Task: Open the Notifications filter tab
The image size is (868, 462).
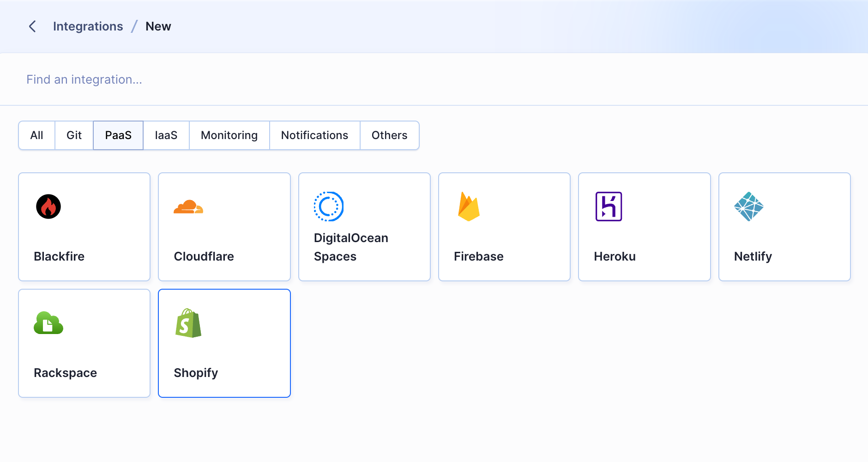Action: (315, 135)
